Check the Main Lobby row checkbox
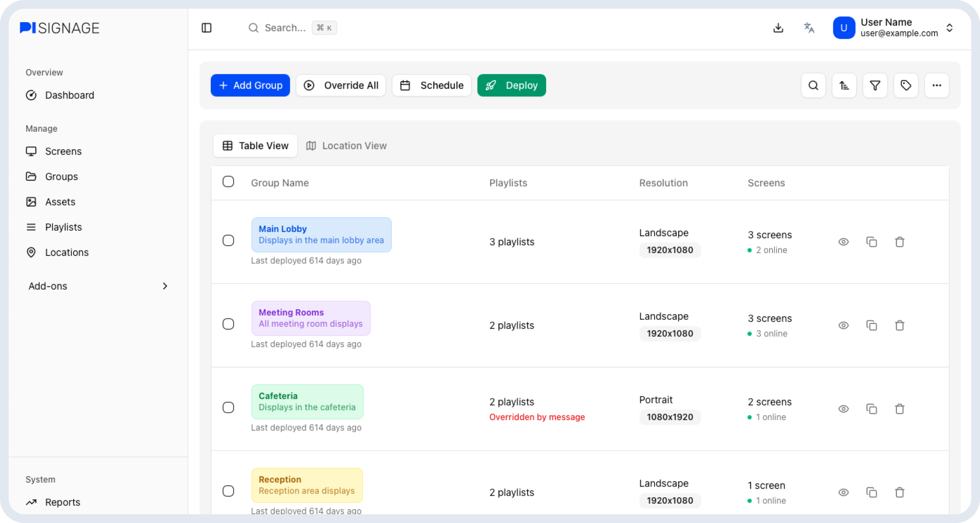 pyautogui.click(x=228, y=240)
